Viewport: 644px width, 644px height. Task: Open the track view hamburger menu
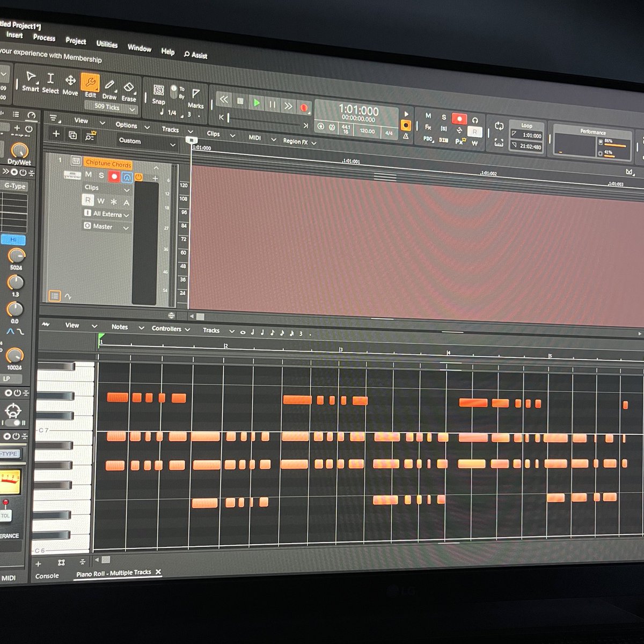[x=54, y=119]
